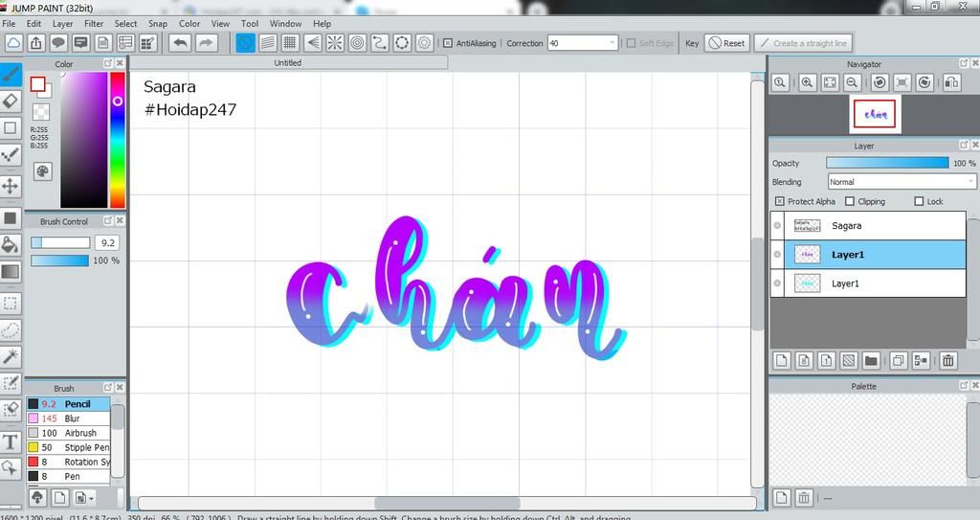Click the share/export icon in the toolbar
The height and width of the screenshot is (520, 980).
[x=36, y=43]
